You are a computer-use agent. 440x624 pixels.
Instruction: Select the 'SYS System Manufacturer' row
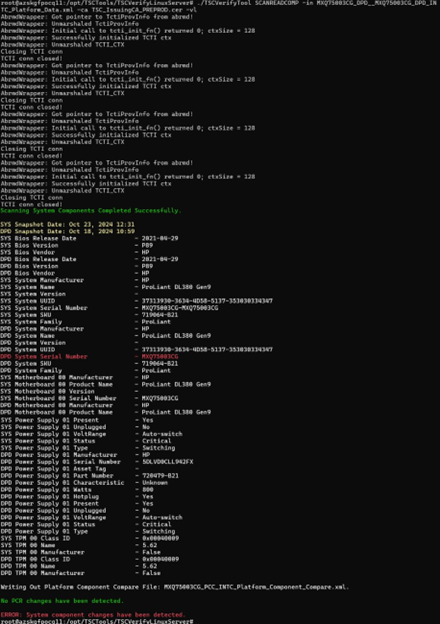[75, 280]
